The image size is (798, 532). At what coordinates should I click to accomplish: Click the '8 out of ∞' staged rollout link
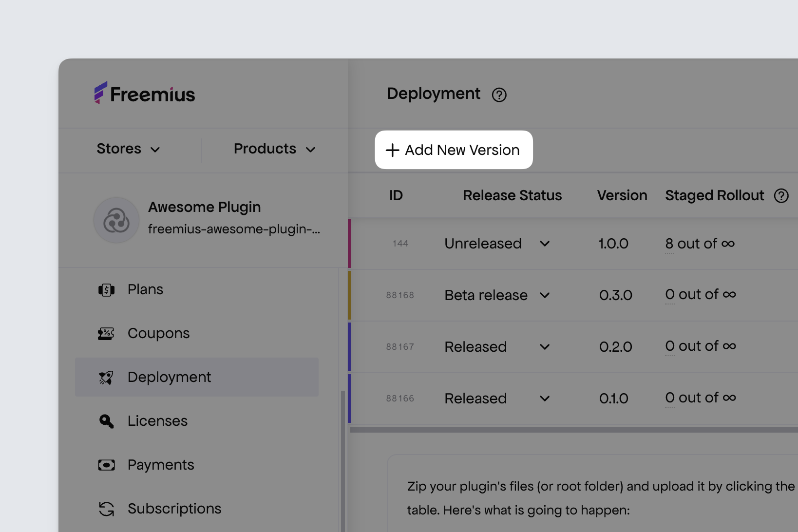click(700, 244)
